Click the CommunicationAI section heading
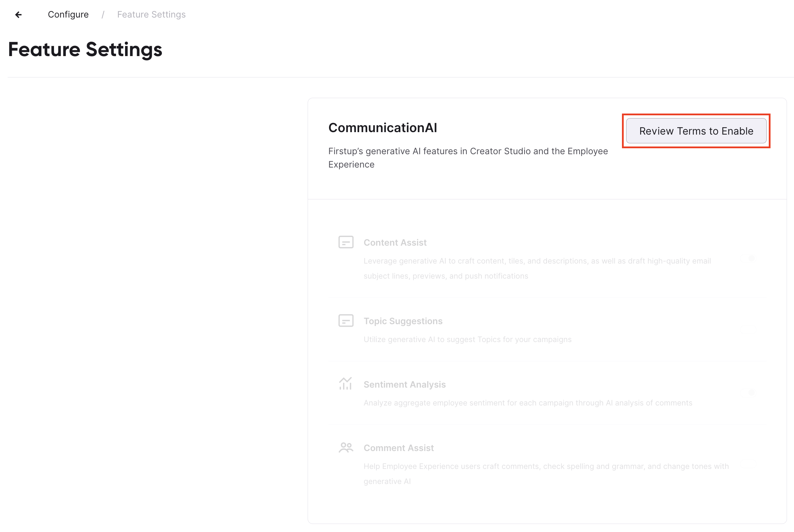This screenshot has width=794, height=532. (x=383, y=128)
